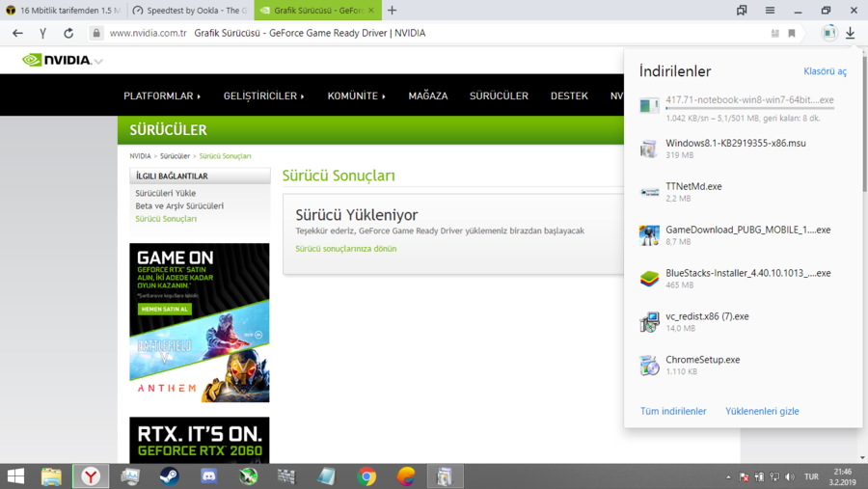Reload the page with the refresh icon
This screenshot has height=489, width=868.
coord(68,33)
